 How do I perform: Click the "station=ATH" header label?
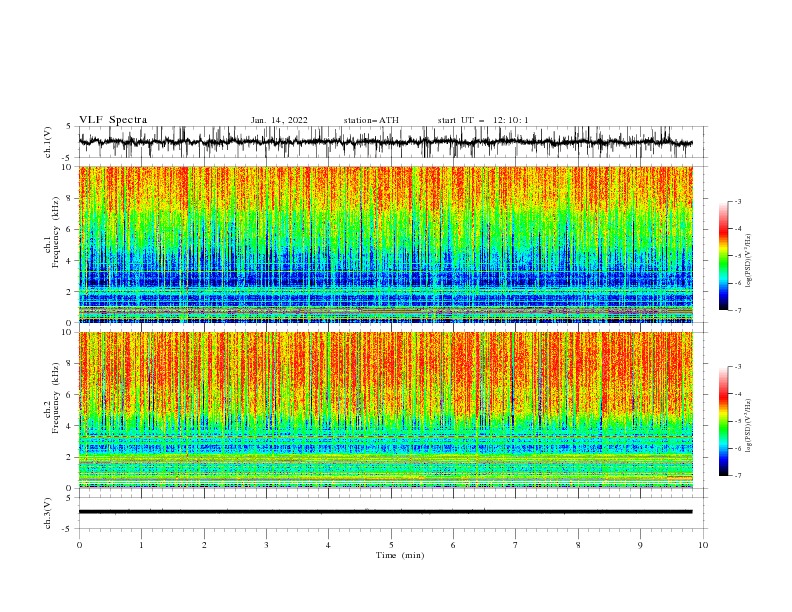coord(371,120)
